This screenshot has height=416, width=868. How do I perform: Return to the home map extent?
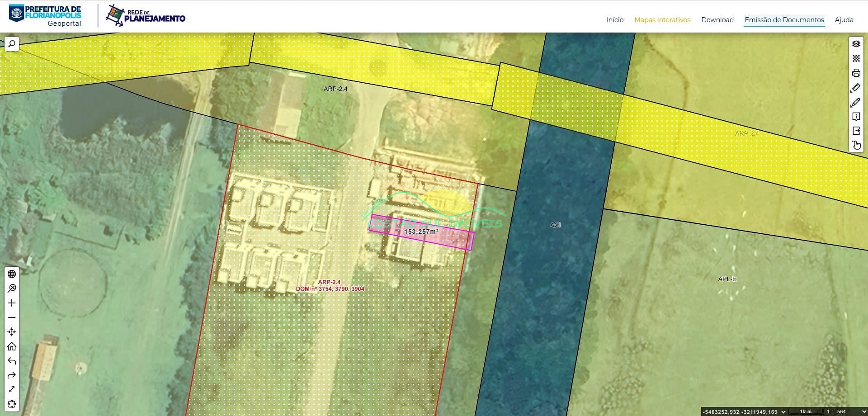[12, 346]
